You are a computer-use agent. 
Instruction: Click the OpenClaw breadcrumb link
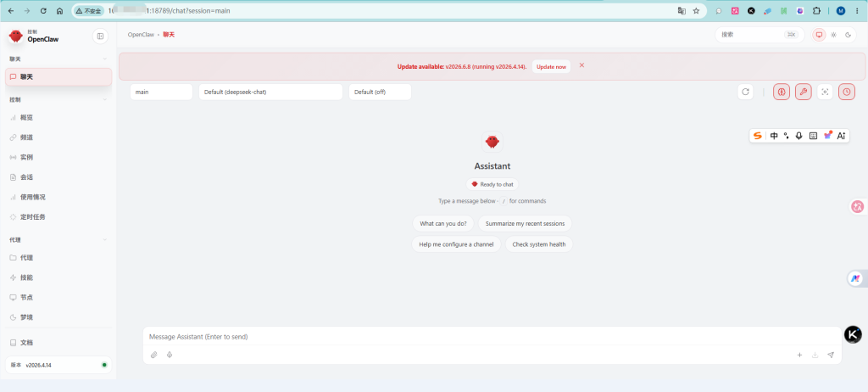click(141, 35)
